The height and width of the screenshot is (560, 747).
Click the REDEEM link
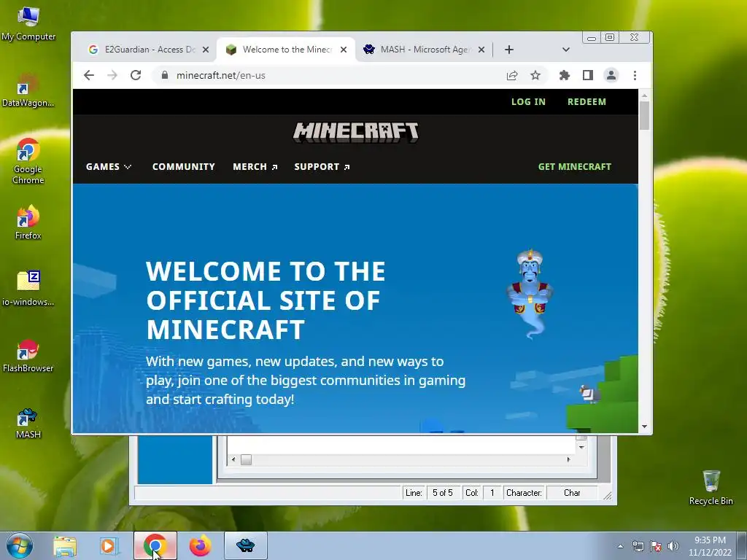[587, 102]
